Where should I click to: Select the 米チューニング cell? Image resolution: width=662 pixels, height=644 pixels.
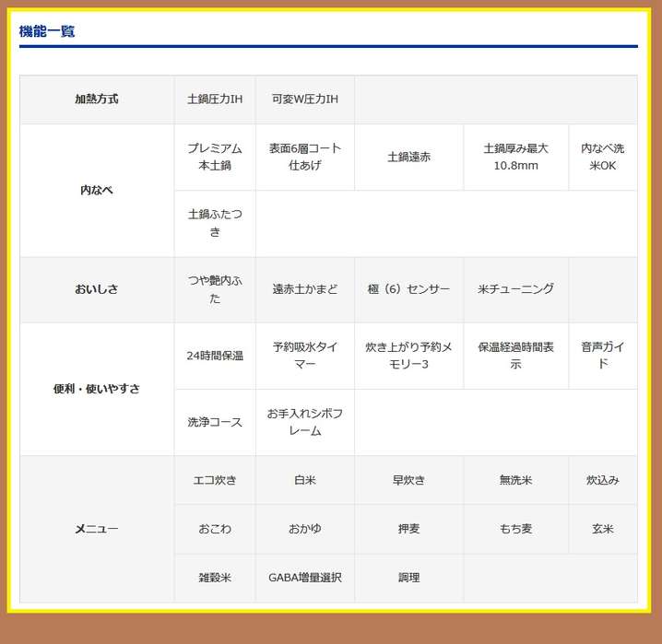click(x=515, y=289)
